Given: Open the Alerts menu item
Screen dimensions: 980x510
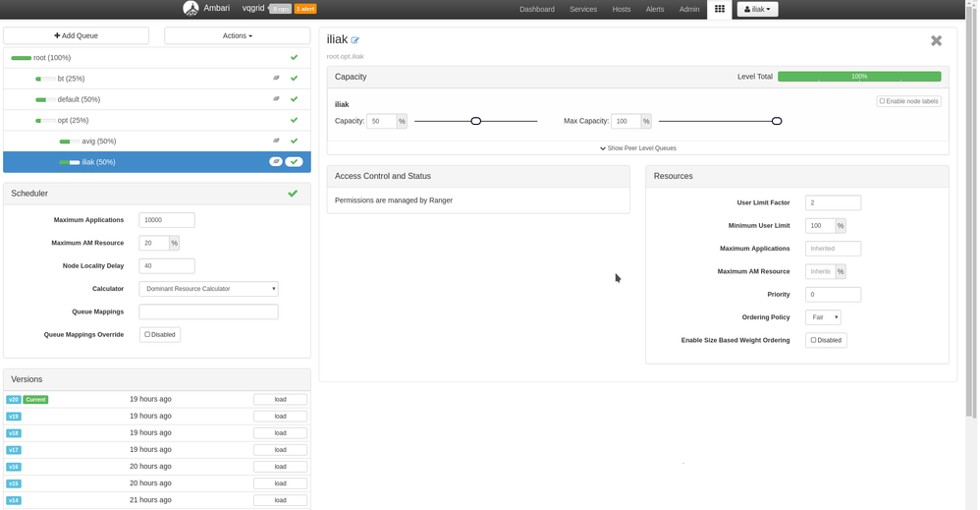Looking at the screenshot, I should [655, 9].
